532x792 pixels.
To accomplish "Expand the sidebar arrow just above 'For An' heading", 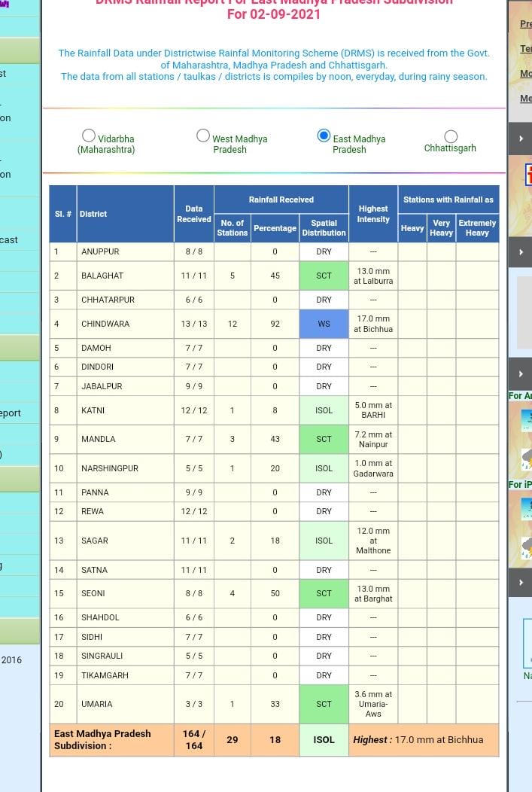I will [521, 374].
